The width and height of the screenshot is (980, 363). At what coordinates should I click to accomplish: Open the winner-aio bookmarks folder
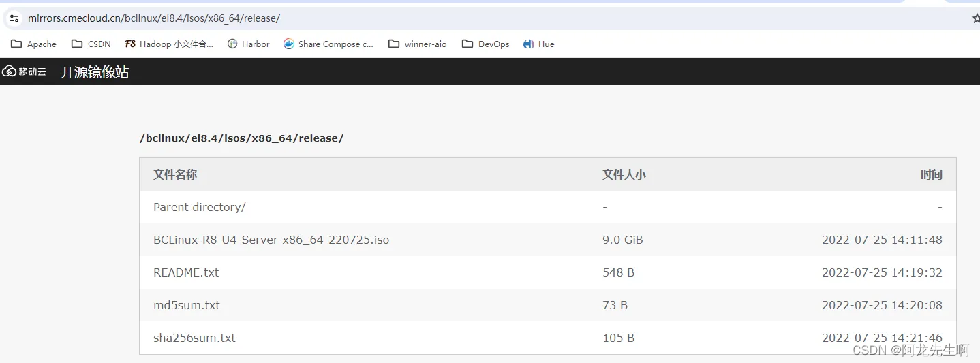(x=418, y=44)
